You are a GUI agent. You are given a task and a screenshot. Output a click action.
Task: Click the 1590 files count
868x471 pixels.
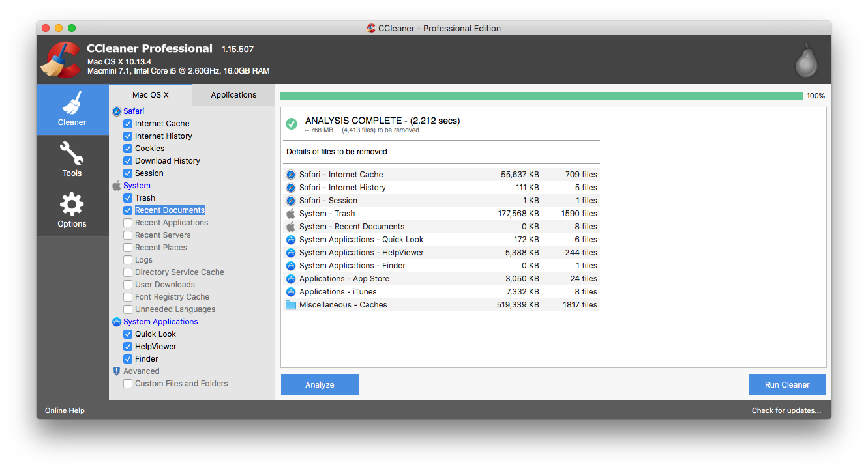579,214
